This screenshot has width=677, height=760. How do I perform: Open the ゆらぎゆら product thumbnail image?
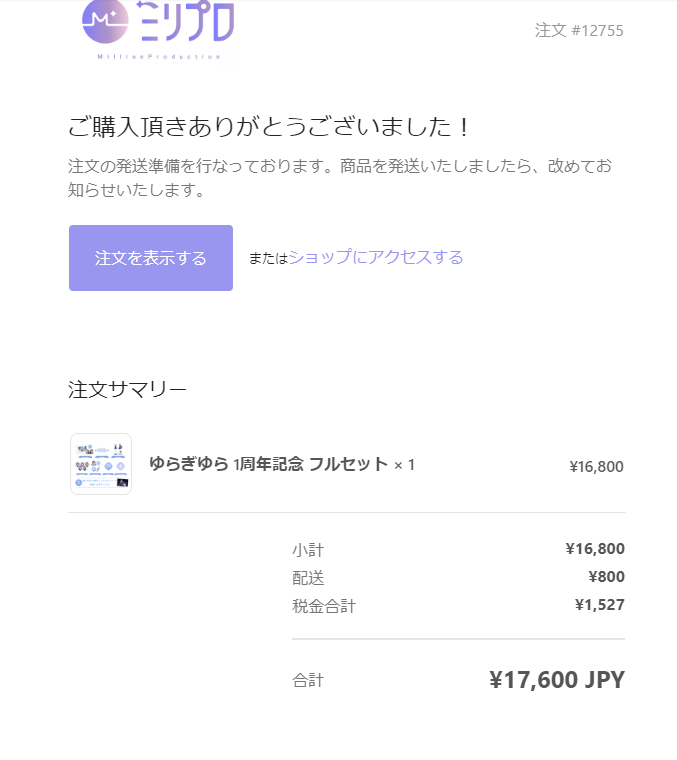pyautogui.click(x=101, y=464)
